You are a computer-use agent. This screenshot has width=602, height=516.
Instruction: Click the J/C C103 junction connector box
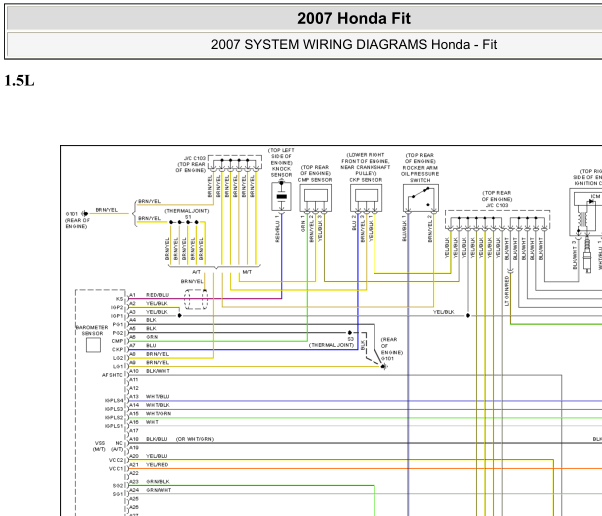tap(498, 220)
